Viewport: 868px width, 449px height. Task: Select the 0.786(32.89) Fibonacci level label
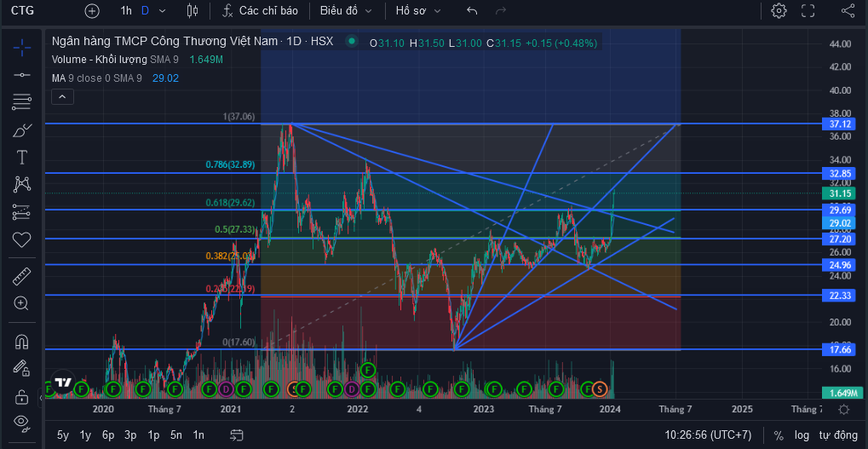230,164
